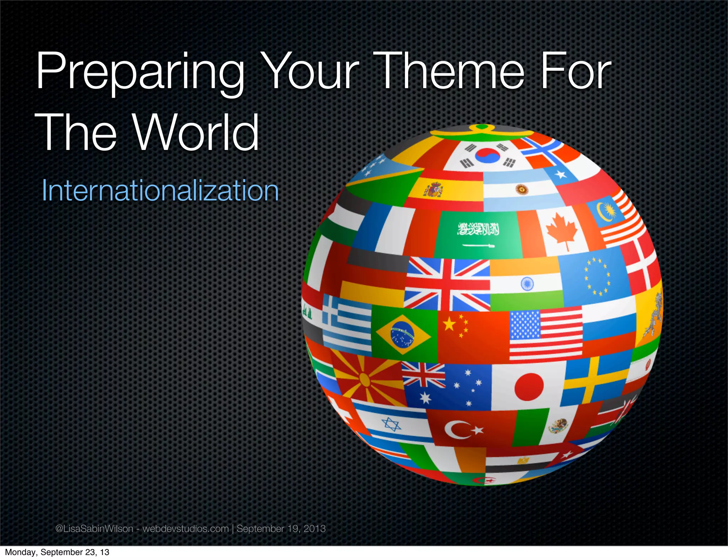Click the 'Monday, September 23, 13' date label
Screen dimensions: 728x560
[x=57, y=552]
